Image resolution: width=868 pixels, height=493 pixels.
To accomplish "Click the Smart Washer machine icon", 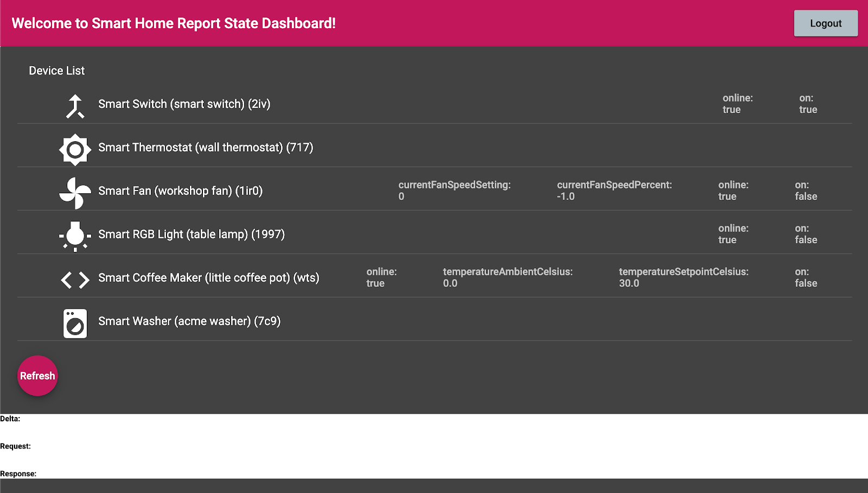I will [75, 324].
